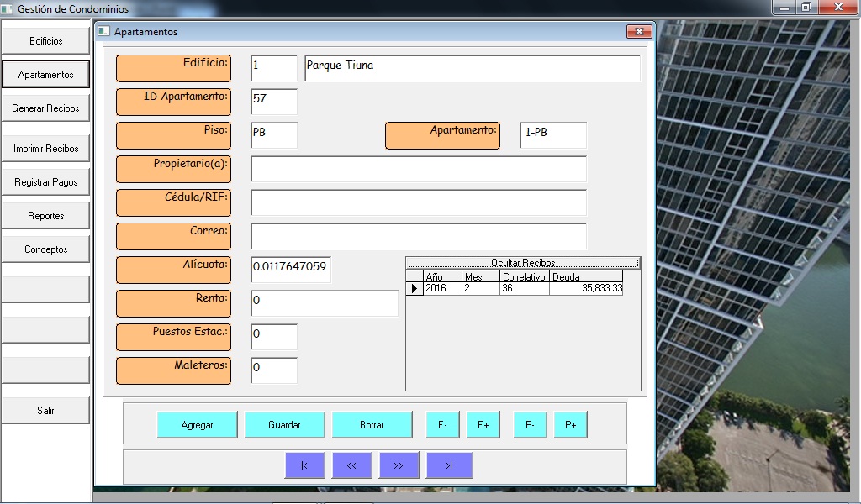
Task: Open the Generar Recibos section
Action: pyautogui.click(x=45, y=108)
